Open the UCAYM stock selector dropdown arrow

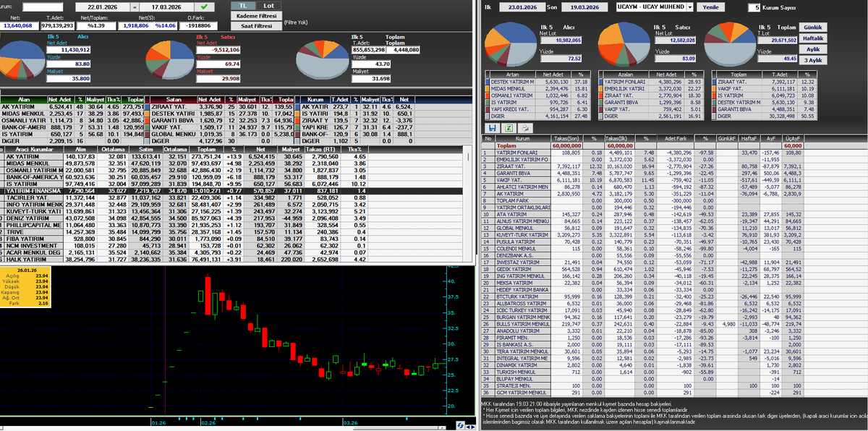pos(689,7)
